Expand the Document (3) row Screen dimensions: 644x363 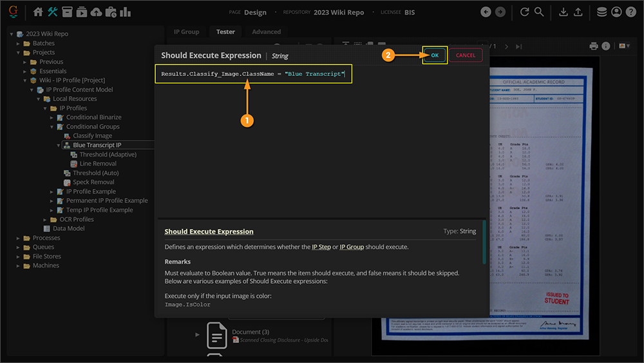pyautogui.click(x=197, y=335)
